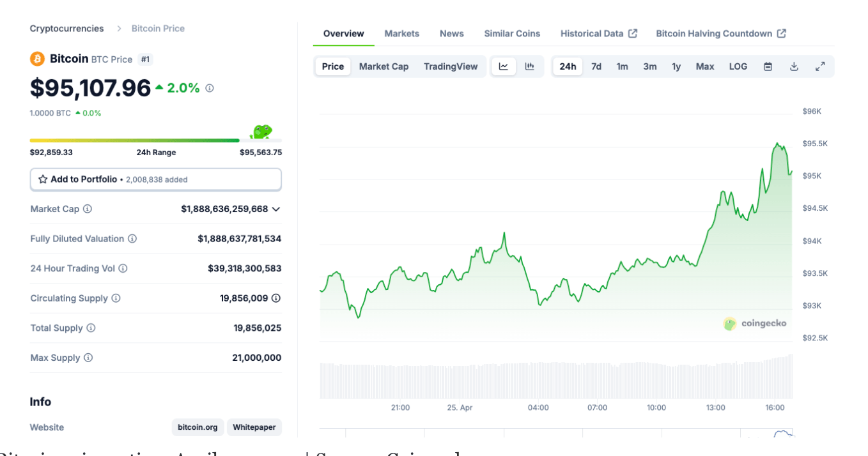Select the line chart type icon

point(504,66)
